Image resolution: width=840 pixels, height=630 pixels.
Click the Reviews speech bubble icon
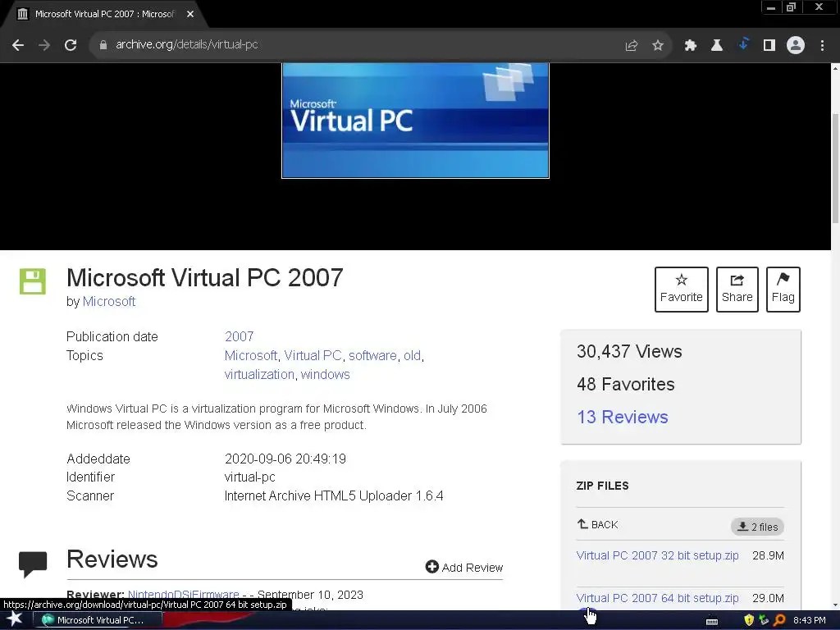(x=33, y=564)
